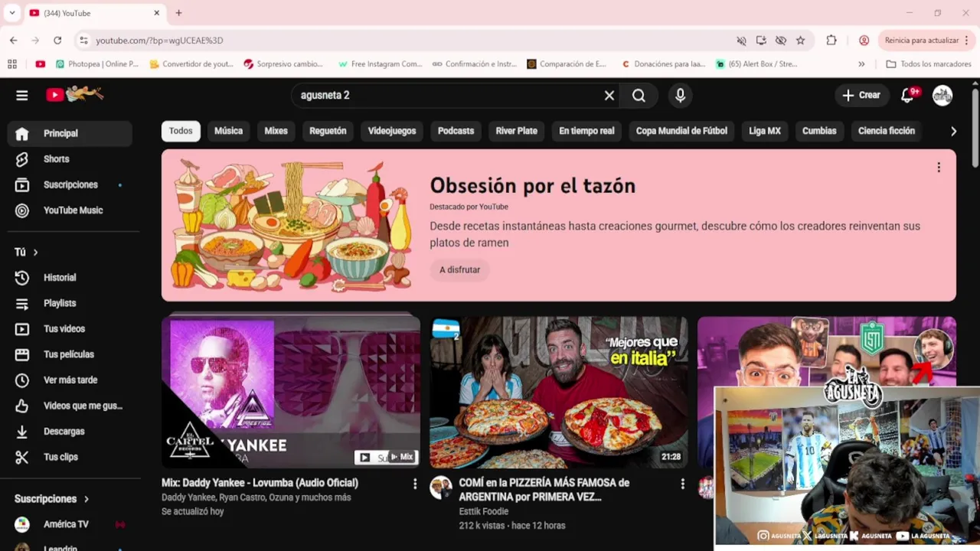Select the Videojuegos filter chip
The height and width of the screenshot is (551, 980).
click(x=392, y=132)
